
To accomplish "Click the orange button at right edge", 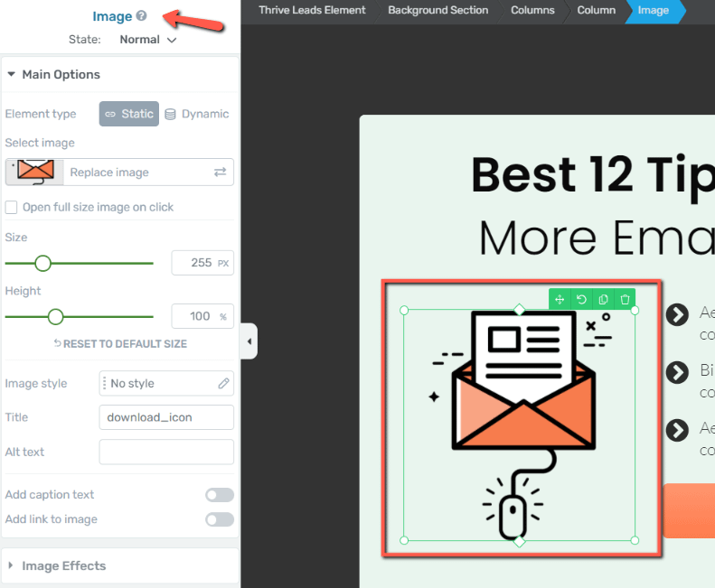I will (689, 511).
